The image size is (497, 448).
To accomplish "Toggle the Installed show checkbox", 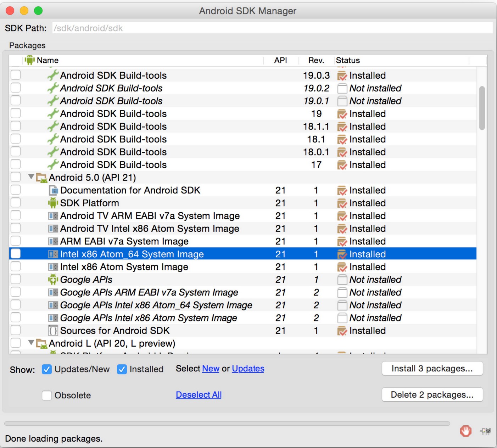I will pos(122,369).
